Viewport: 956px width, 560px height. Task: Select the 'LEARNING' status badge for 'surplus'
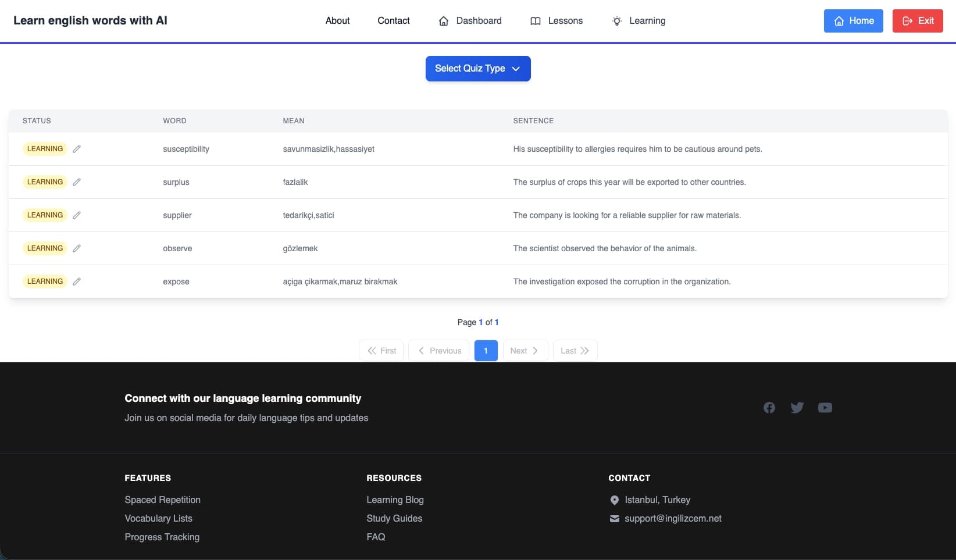[x=45, y=182]
